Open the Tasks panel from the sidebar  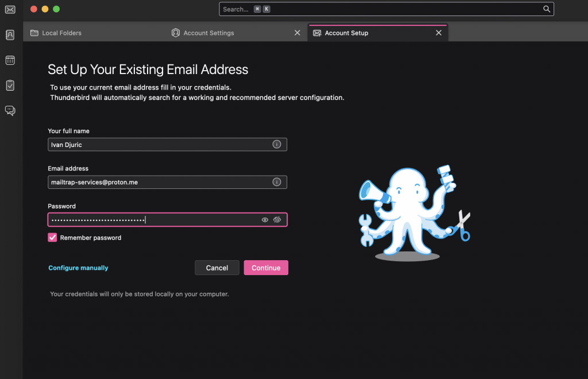pyautogui.click(x=10, y=85)
